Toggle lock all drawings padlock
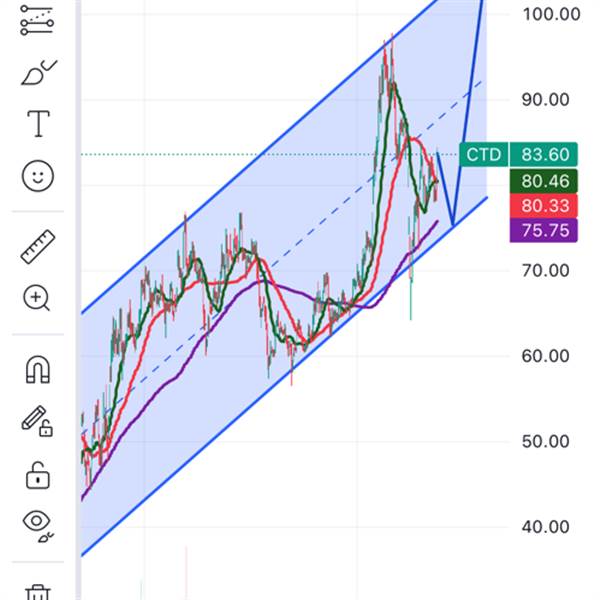The height and width of the screenshot is (600, 600). 38,475
